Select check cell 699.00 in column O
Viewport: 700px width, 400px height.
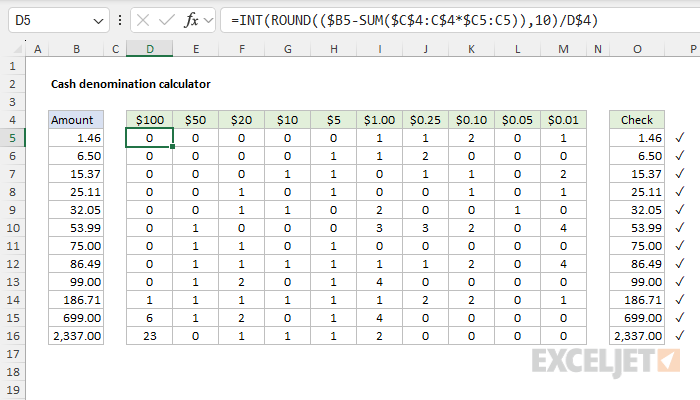[x=637, y=318]
